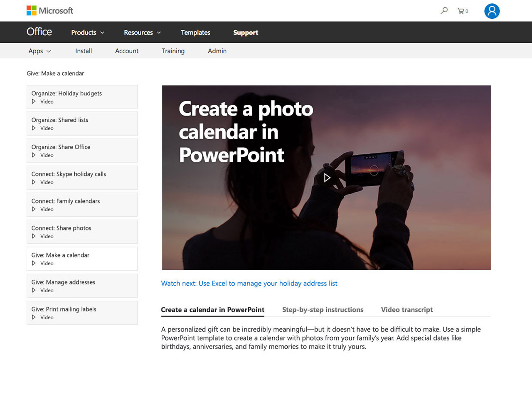Image resolution: width=532 pixels, height=395 pixels.
Task: Click the Watch next Excel address list link
Action: 249,284
